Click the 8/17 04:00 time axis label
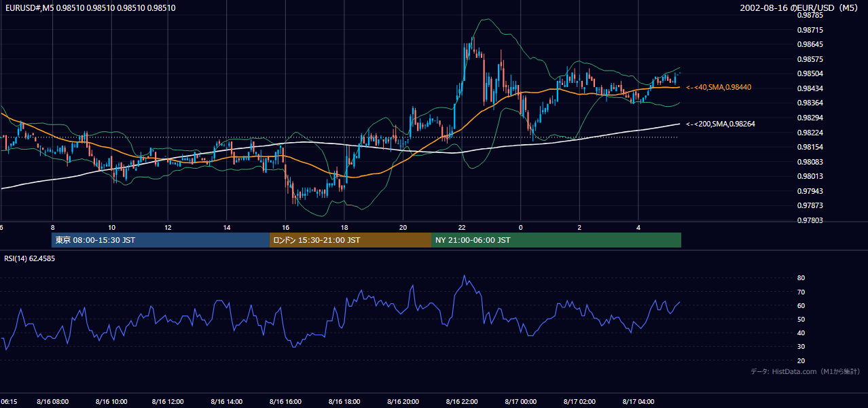The width and height of the screenshot is (868, 408). point(637,402)
